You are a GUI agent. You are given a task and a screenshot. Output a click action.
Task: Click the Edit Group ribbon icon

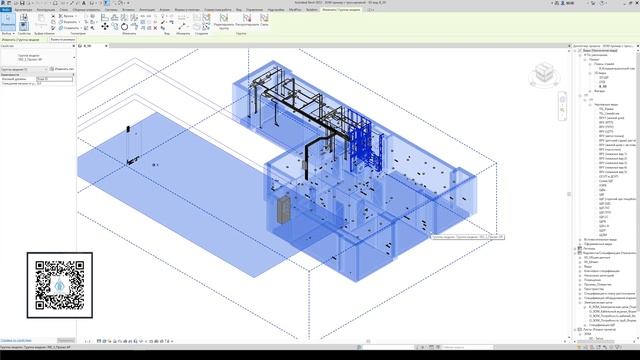pos(224,18)
